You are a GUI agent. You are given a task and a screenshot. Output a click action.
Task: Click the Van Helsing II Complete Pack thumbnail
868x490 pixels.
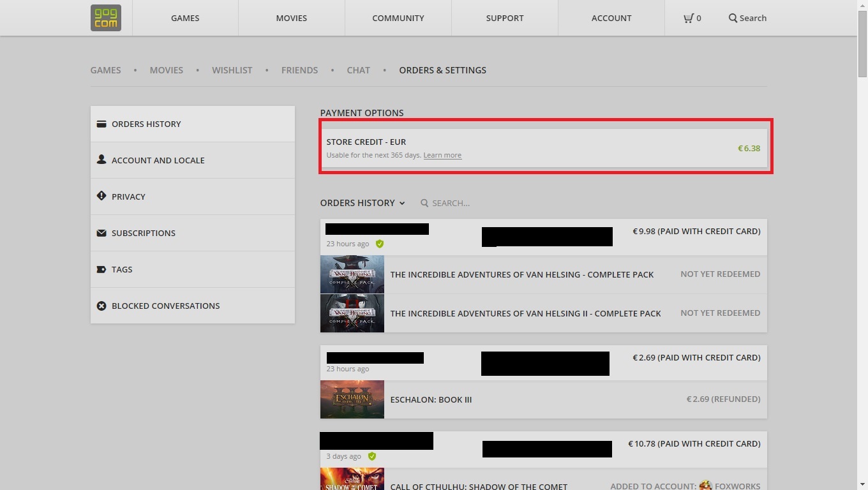tap(352, 313)
